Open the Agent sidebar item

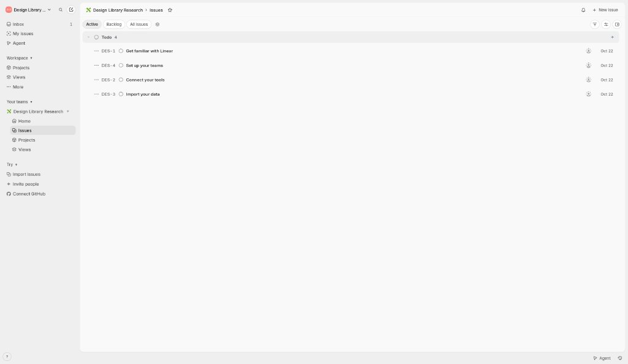(x=39, y=43)
